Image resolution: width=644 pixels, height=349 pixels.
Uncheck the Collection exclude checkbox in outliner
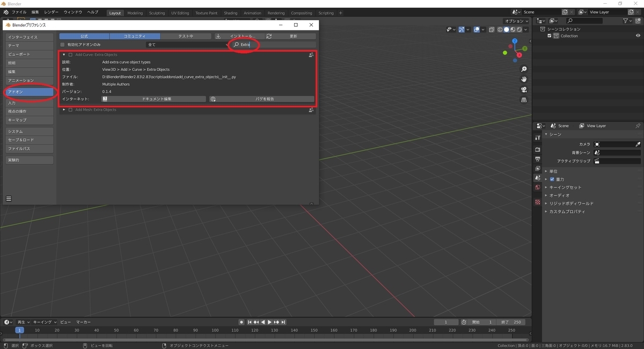(x=550, y=36)
